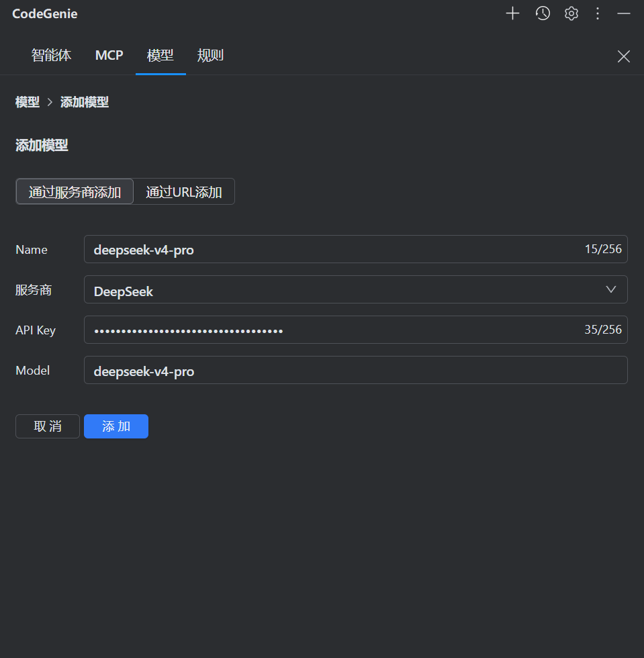Switch to the 规则 tab

click(210, 55)
